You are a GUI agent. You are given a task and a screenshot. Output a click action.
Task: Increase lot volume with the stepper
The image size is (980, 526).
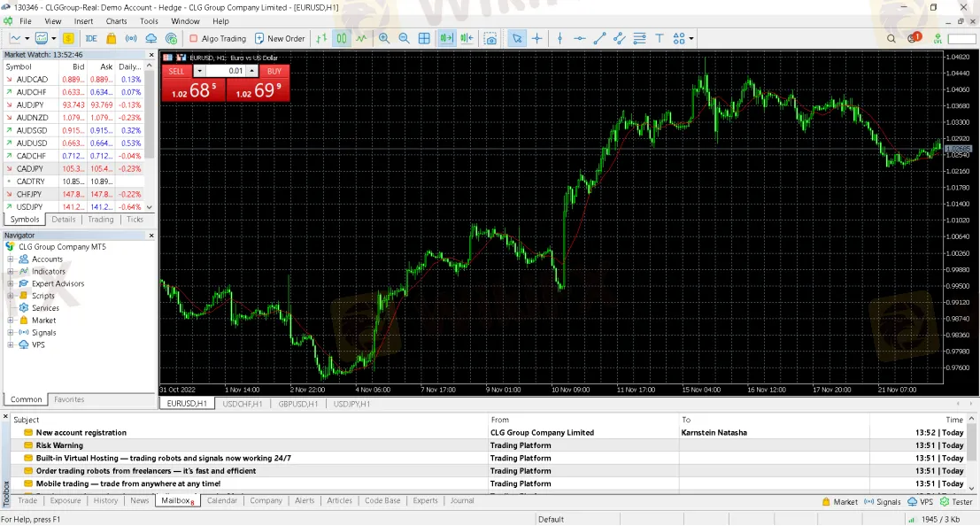click(251, 70)
